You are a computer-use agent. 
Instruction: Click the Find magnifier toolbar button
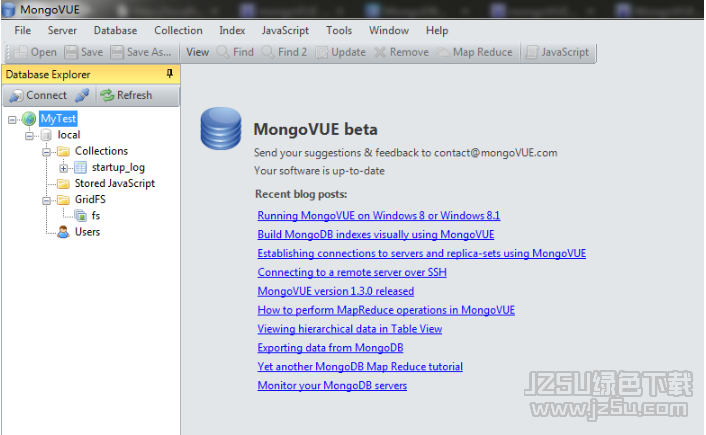[235, 52]
